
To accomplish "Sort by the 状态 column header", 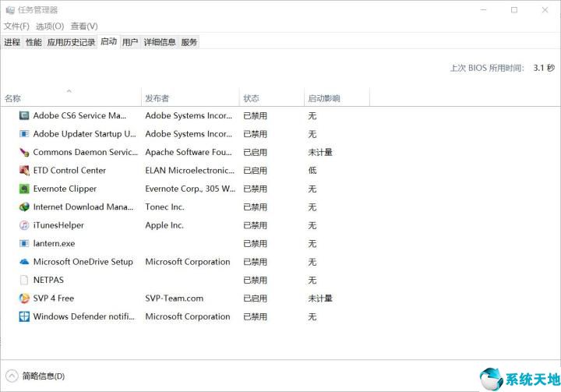I will click(x=272, y=97).
